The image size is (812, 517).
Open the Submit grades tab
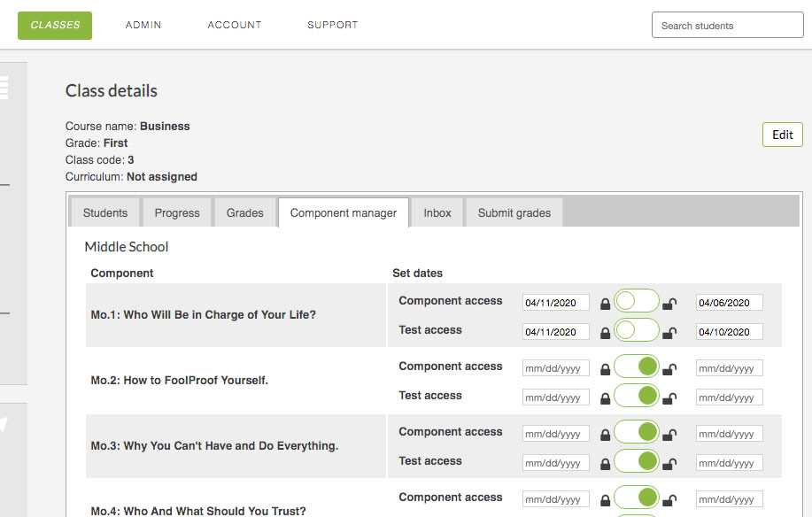click(x=514, y=212)
